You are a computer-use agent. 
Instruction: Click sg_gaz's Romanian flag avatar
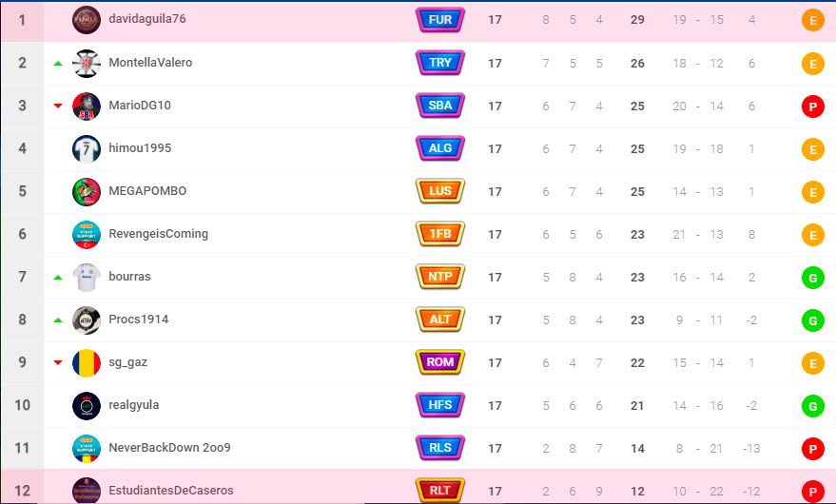tap(87, 363)
